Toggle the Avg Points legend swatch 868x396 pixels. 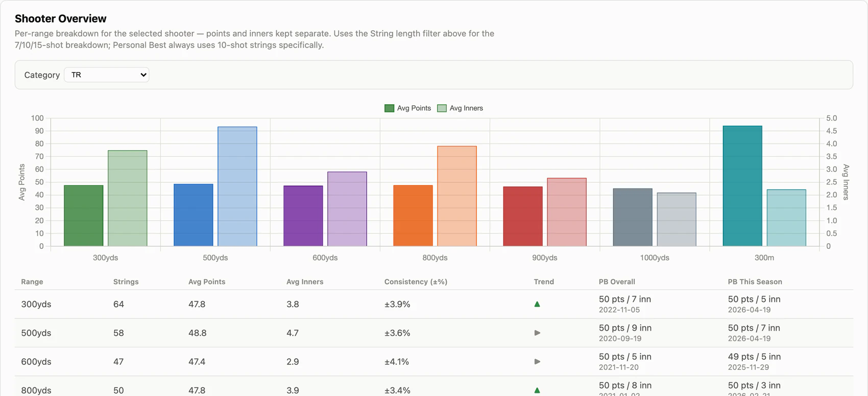pos(389,108)
